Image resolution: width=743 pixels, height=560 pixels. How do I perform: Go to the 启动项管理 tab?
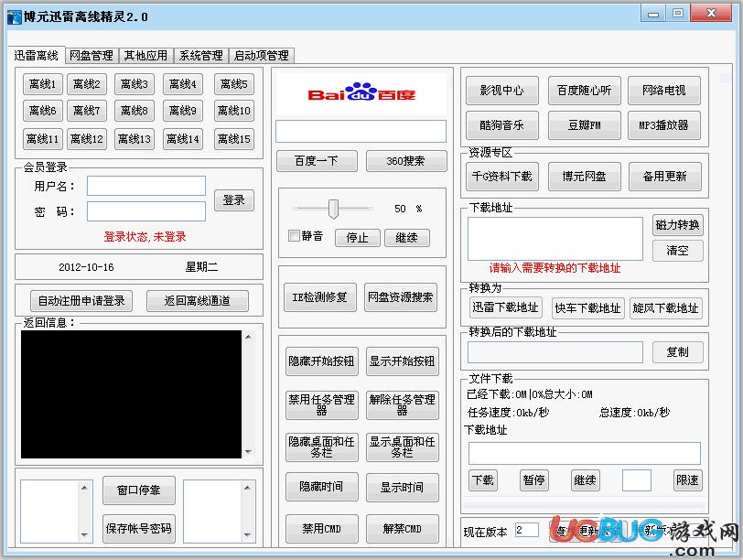[262, 56]
